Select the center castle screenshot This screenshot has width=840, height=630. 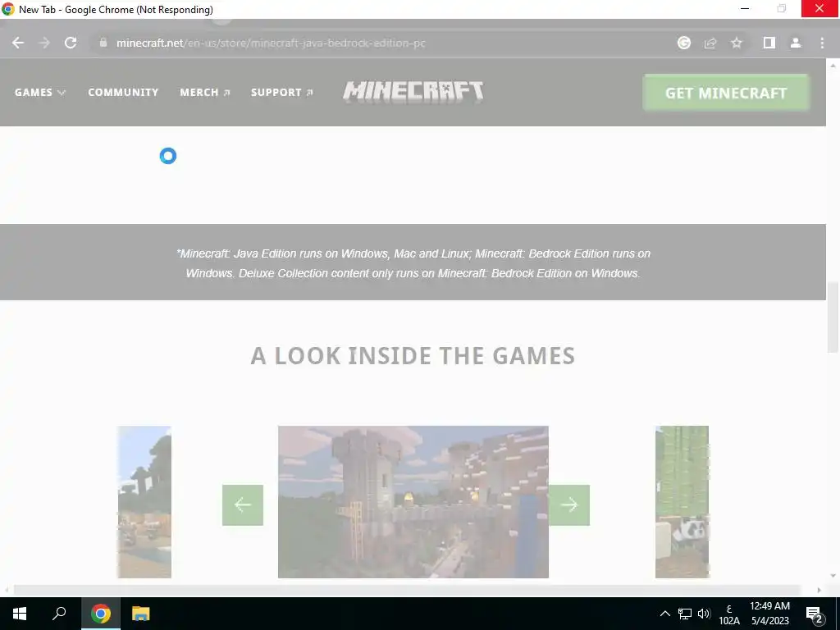[x=413, y=501]
